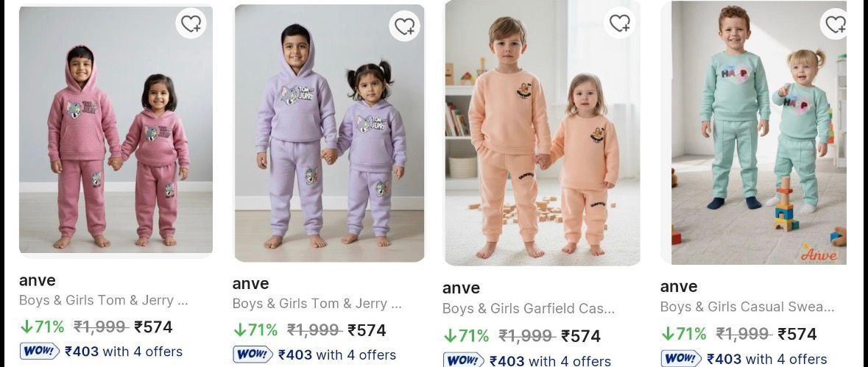
Task: Add peach Garfield set to wishlist
Action: tap(620, 22)
